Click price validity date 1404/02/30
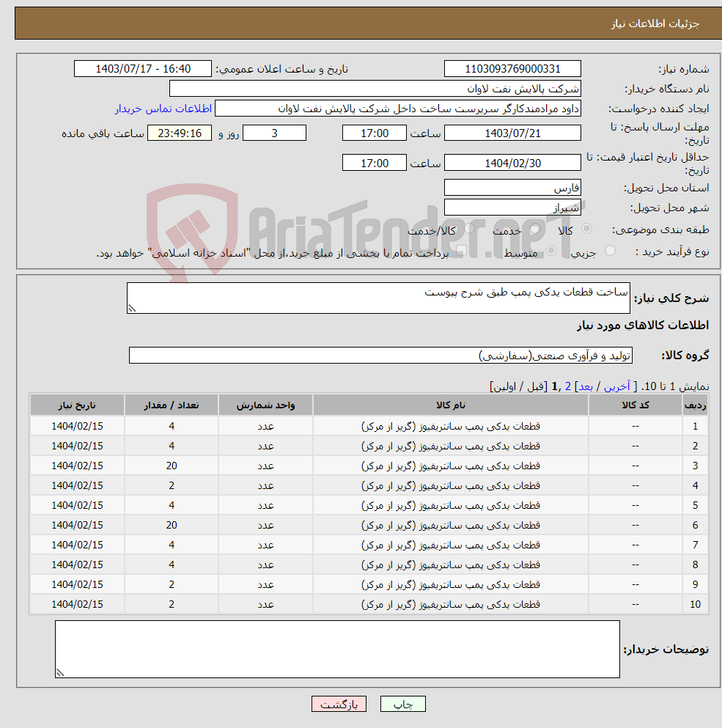Screen dimensions: 722x728 click(512, 163)
